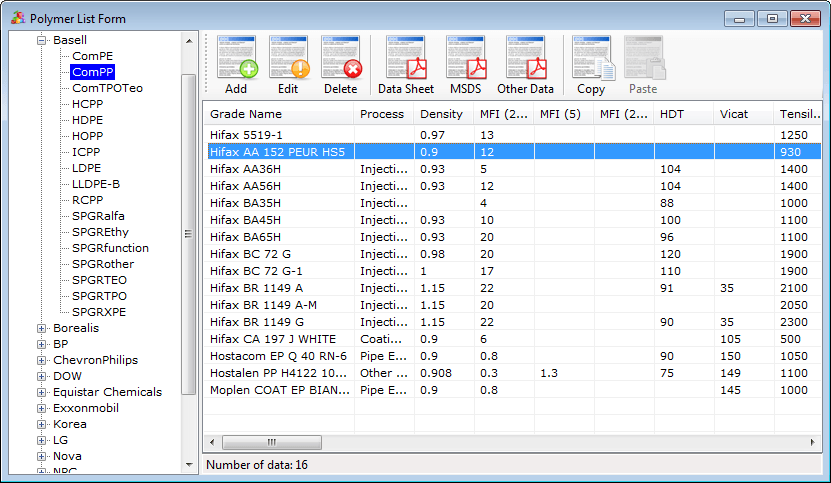Select the Hifax 5519-1 row
831x483 pixels.
click(x=512, y=135)
